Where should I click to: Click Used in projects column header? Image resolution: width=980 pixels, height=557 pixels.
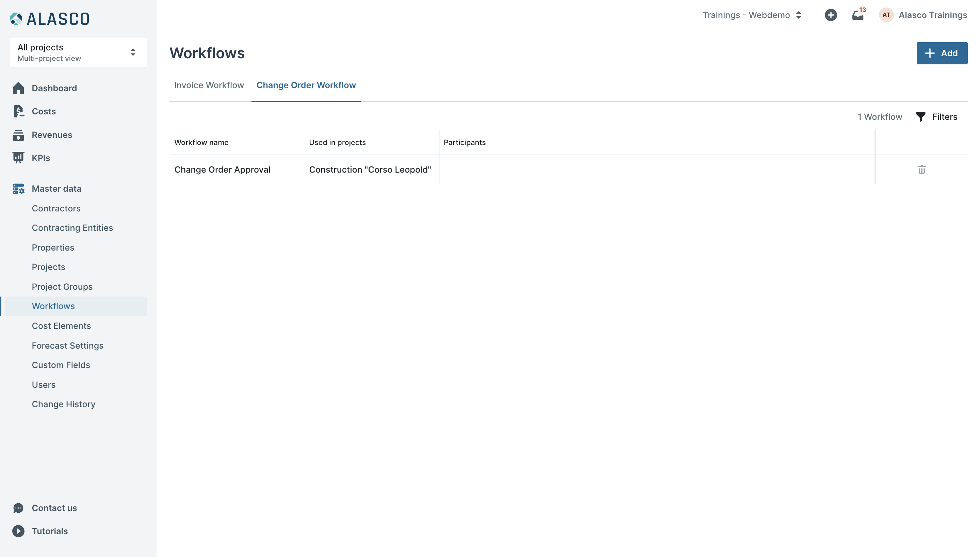click(337, 142)
